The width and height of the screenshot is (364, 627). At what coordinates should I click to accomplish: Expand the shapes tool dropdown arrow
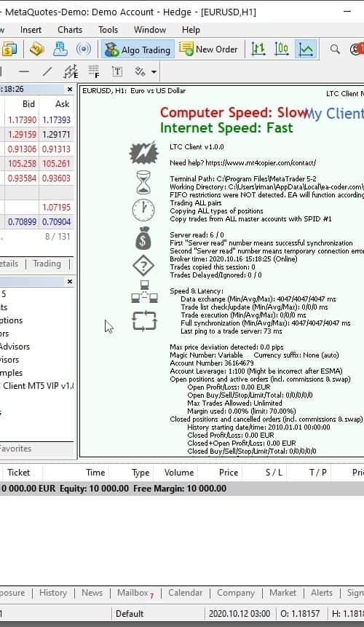click(154, 72)
